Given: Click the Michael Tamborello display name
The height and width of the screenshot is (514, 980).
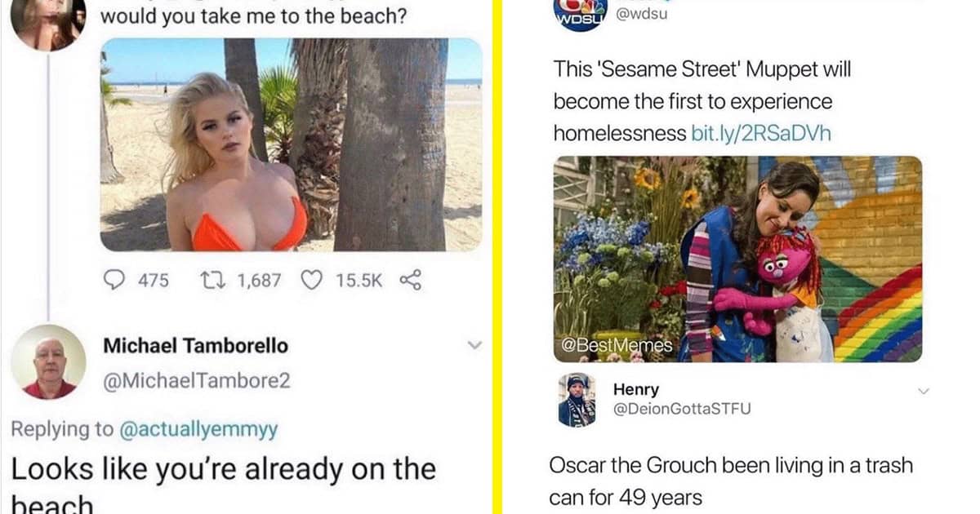Looking at the screenshot, I should [195, 345].
